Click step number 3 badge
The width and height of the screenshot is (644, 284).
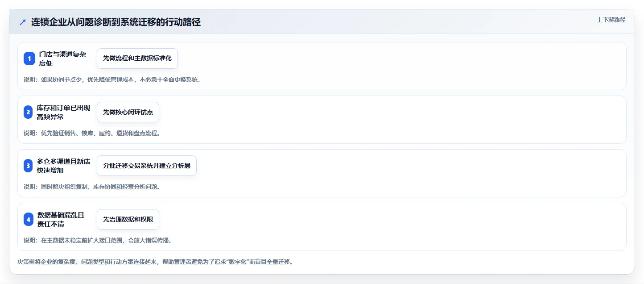29,166
